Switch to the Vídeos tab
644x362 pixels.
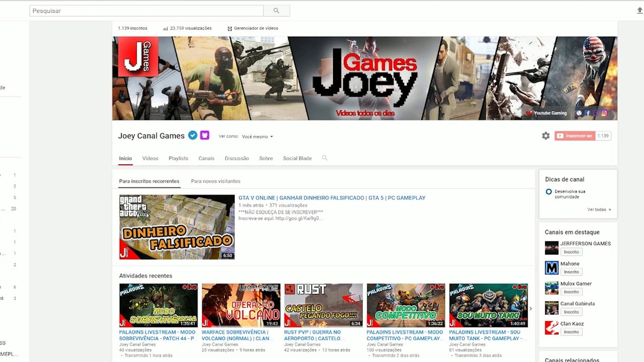(150, 158)
